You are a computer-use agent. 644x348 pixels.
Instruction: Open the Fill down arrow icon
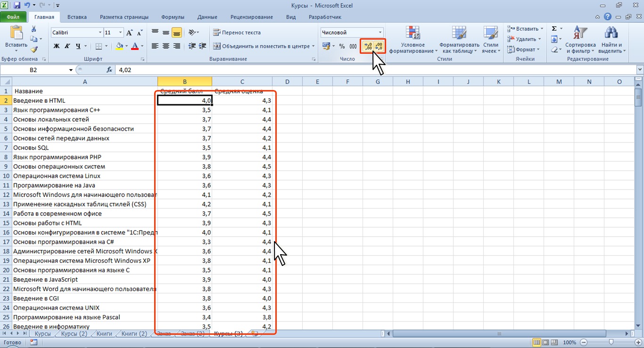pyautogui.click(x=554, y=39)
